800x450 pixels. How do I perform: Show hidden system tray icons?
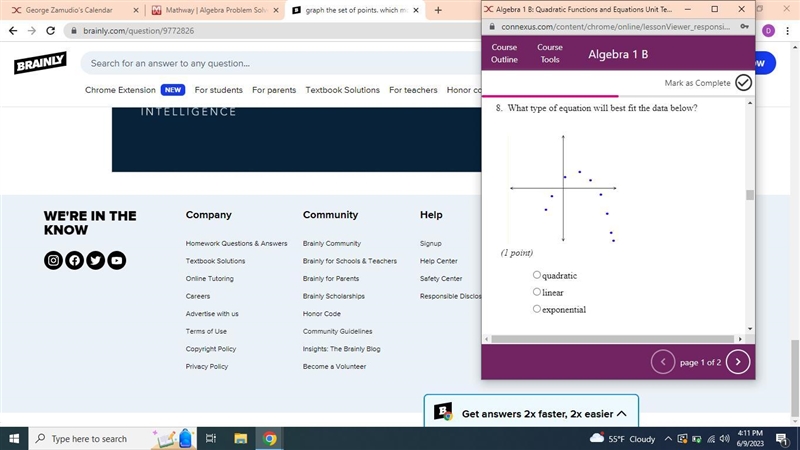(668, 439)
